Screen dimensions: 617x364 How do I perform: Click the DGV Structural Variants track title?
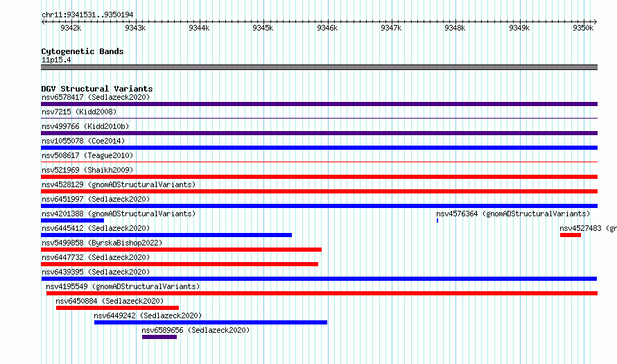click(x=97, y=89)
